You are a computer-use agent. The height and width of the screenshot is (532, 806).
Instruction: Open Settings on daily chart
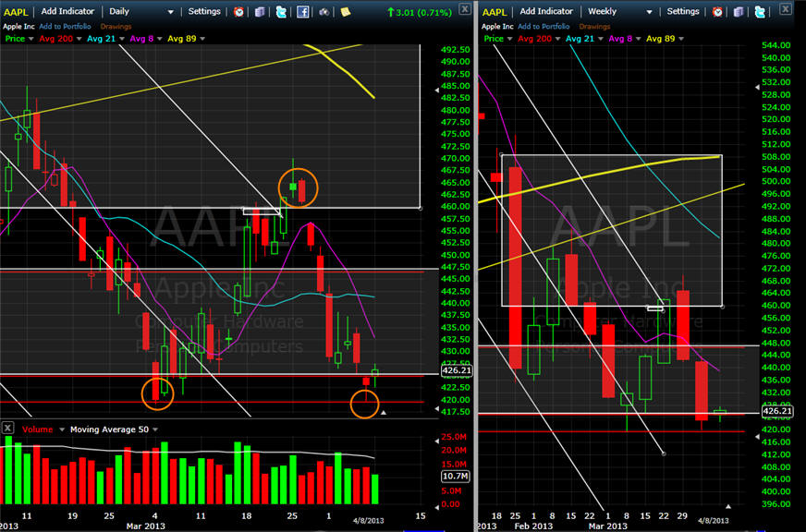(x=204, y=11)
